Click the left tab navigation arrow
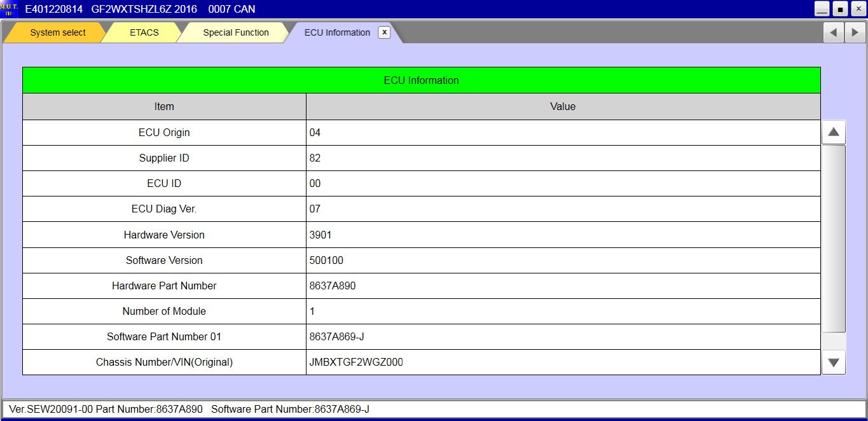This screenshot has width=868, height=421. click(833, 32)
